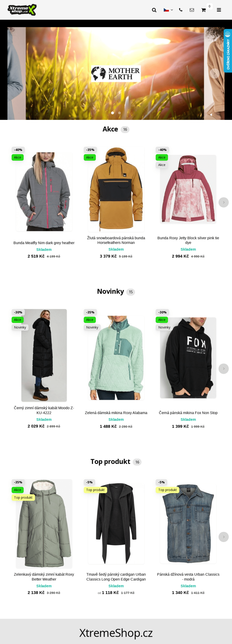Viewport: 232px width, 644px height.
Task: Open the Akce section heading
Action: pos(110,129)
